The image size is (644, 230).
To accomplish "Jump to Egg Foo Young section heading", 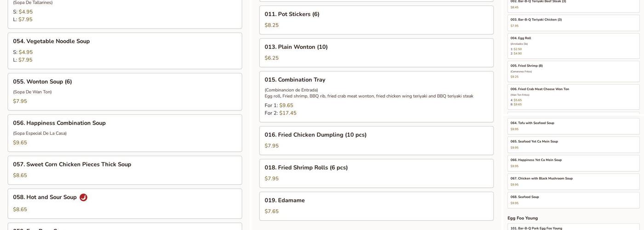I will click(523, 218).
